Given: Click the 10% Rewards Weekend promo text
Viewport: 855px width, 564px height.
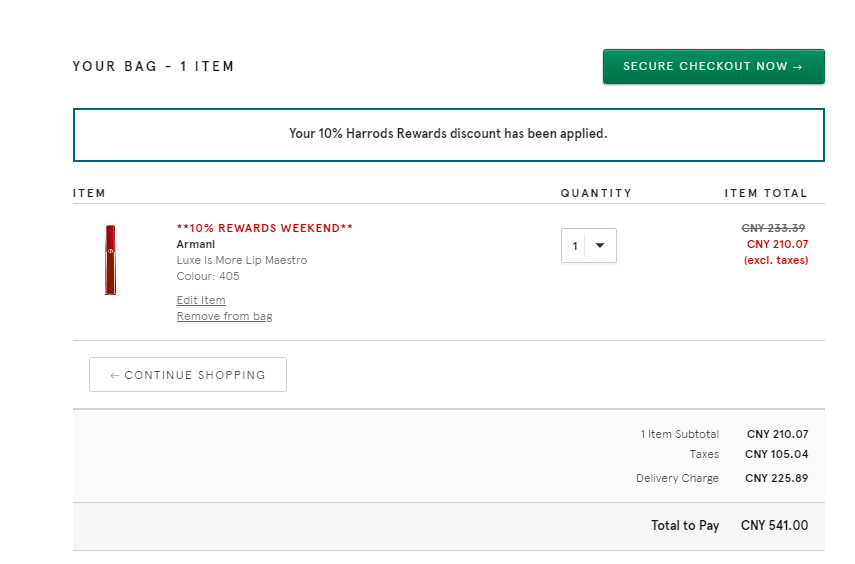Looking at the screenshot, I should tap(264, 228).
